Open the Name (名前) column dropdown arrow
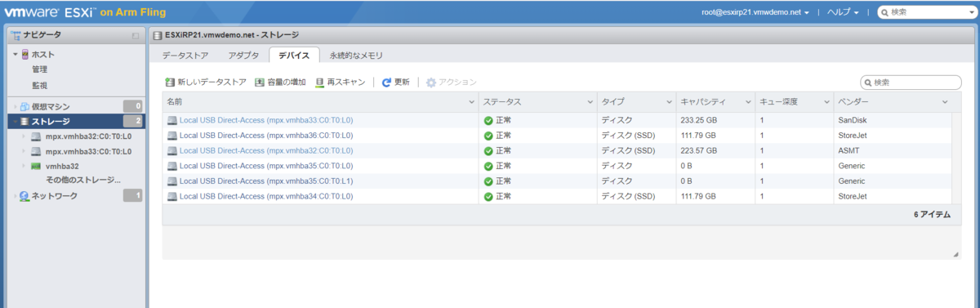Screen dimensions: 980x308 [471, 102]
